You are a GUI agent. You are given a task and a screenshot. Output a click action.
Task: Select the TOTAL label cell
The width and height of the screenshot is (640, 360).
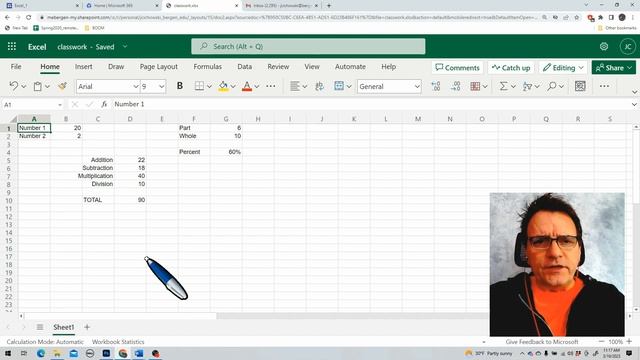point(98,200)
